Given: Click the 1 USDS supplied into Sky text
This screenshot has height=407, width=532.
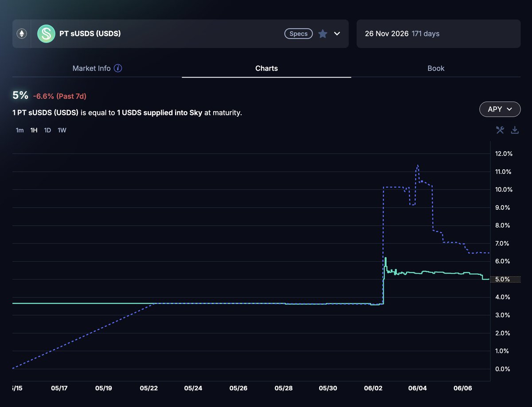Looking at the screenshot, I should point(160,113).
